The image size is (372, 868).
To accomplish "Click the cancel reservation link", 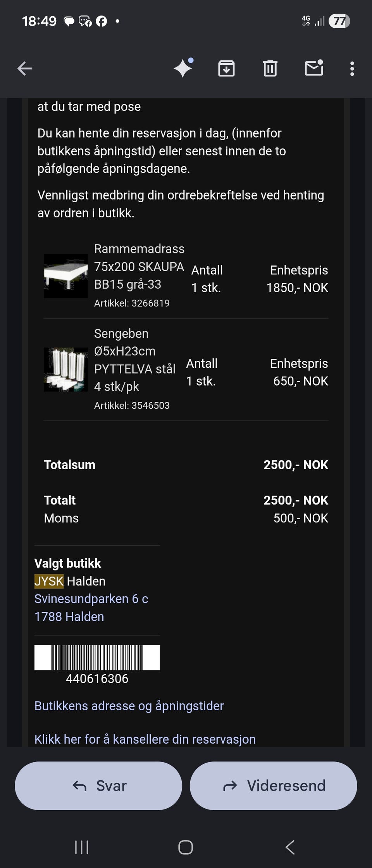I will pyautogui.click(x=145, y=739).
